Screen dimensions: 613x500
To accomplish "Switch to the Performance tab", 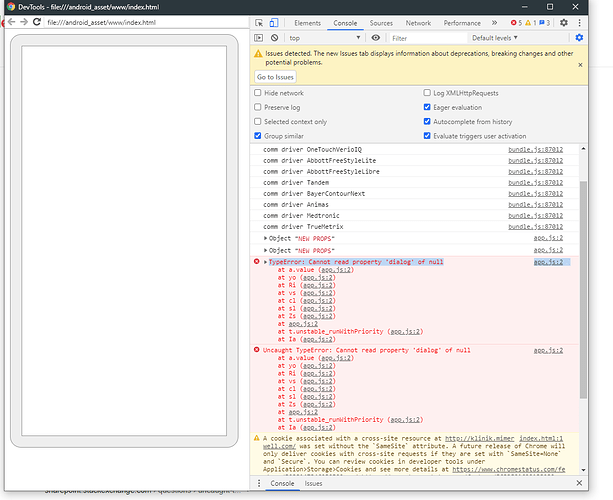I will pos(462,23).
